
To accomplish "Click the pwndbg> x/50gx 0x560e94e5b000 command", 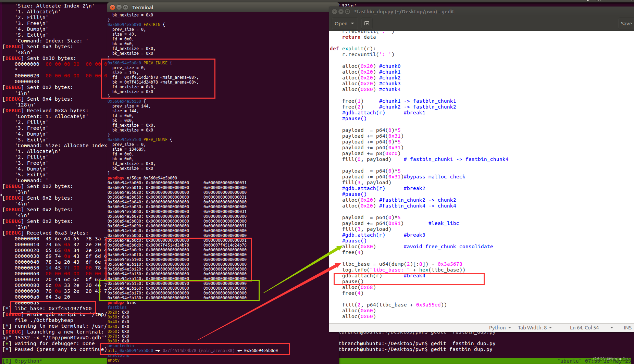I will point(142,178).
